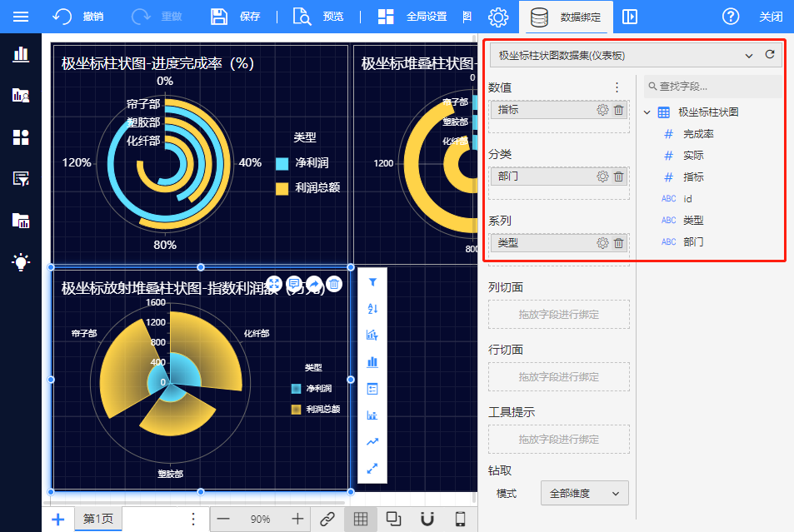Click the 预览 preview button

(318, 17)
